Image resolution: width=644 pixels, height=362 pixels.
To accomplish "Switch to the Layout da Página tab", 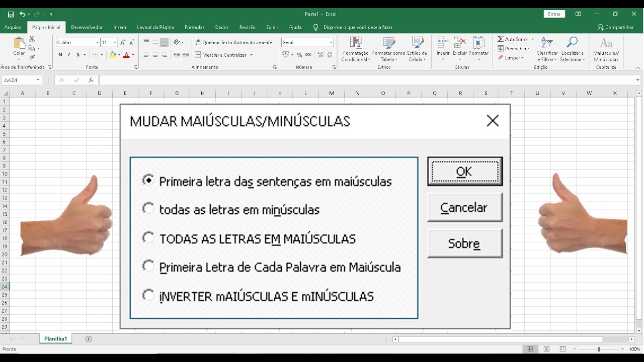I will point(155,27).
